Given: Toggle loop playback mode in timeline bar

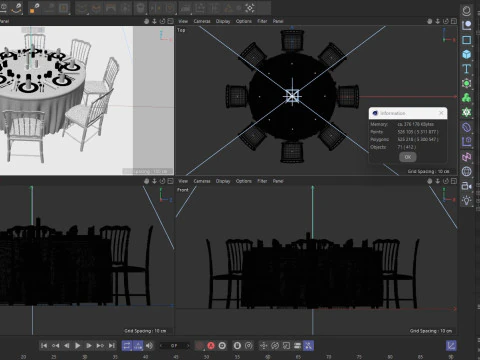Looking at the screenshot, I should click(x=127, y=346).
